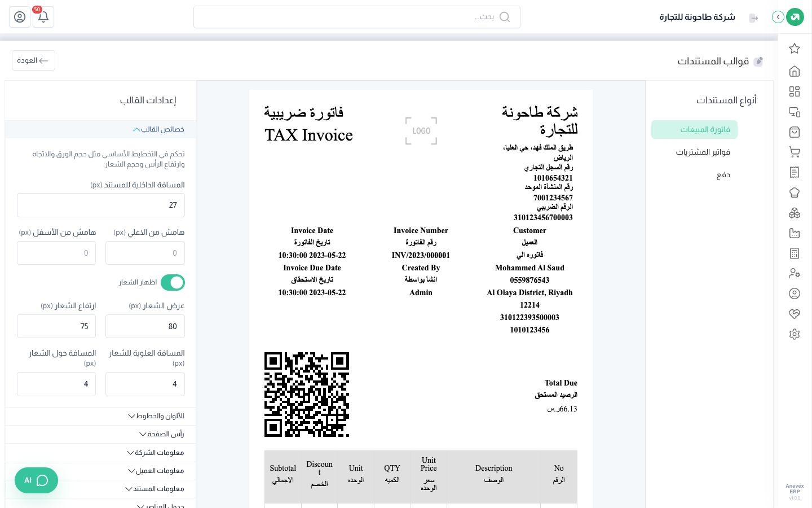
Task: Expand the colors and fonts section
Action: 101,416
